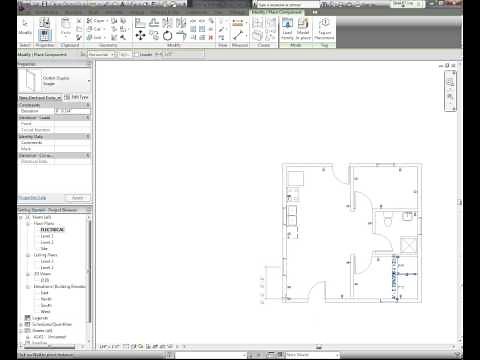Click the Elevation value field
480x360 pixels.
point(72,111)
